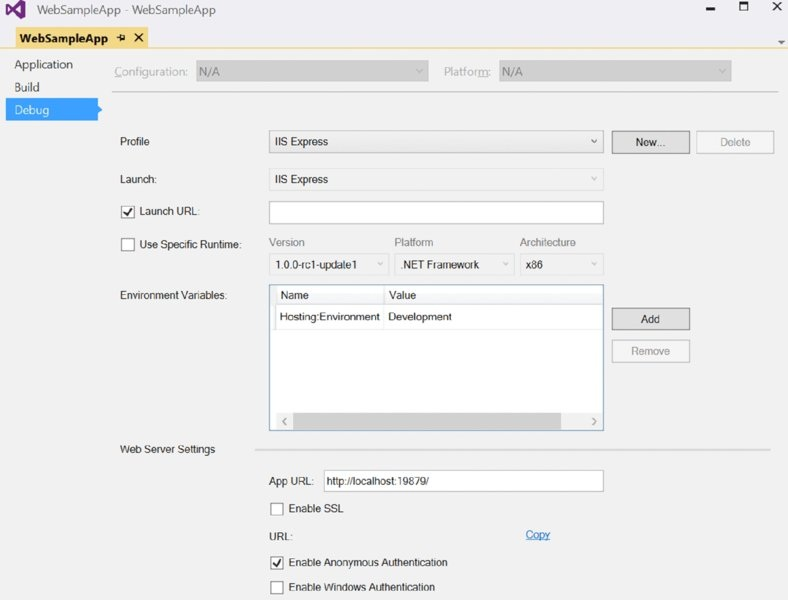The width and height of the screenshot is (788, 600).
Task: Toggle Enable Anonymous Authentication checkbox
Action: tap(276, 563)
